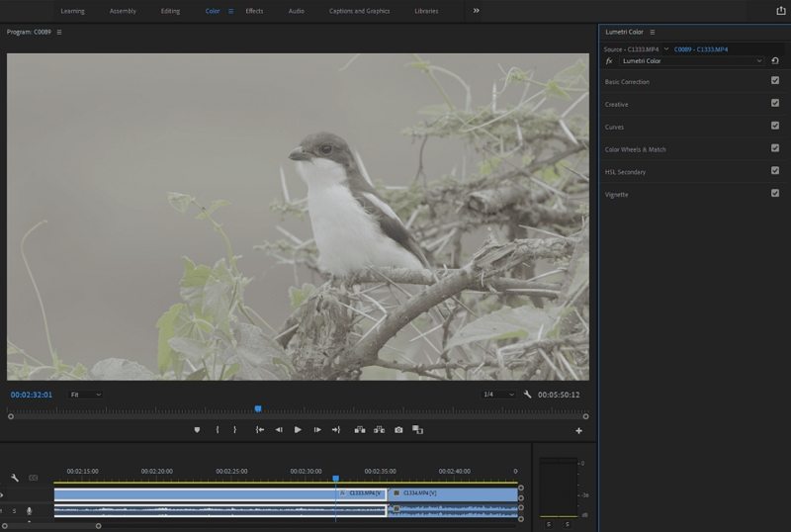Select the C1333.MP4 video clip
This screenshot has height=532, width=791.
point(220,493)
